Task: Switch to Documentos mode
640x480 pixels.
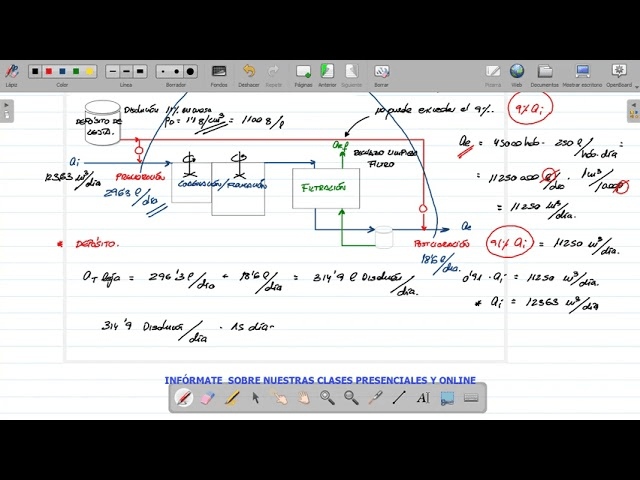Action: (x=545, y=73)
